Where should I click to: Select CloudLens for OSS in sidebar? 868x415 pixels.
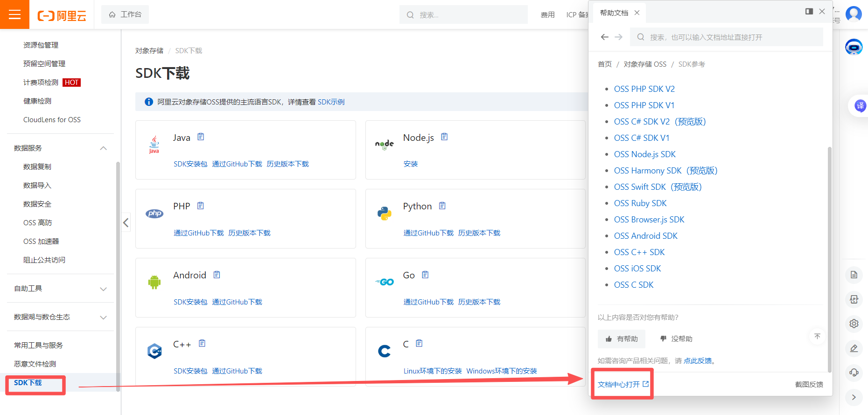coord(52,120)
